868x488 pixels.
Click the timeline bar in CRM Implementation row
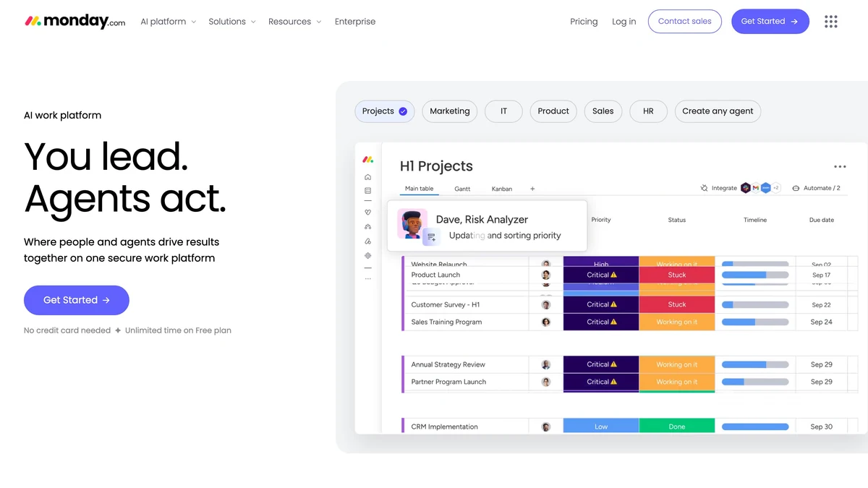click(x=755, y=427)
